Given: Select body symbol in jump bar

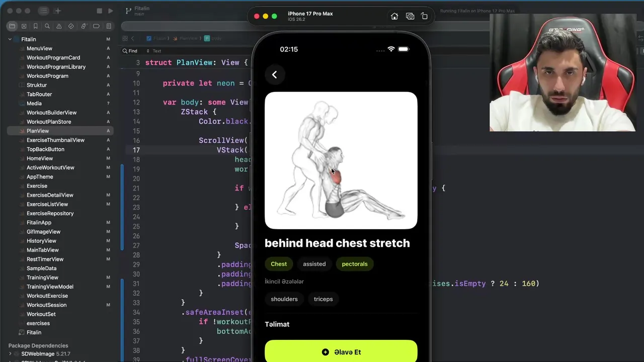Looking at the screenshot, I should (213, 38).
